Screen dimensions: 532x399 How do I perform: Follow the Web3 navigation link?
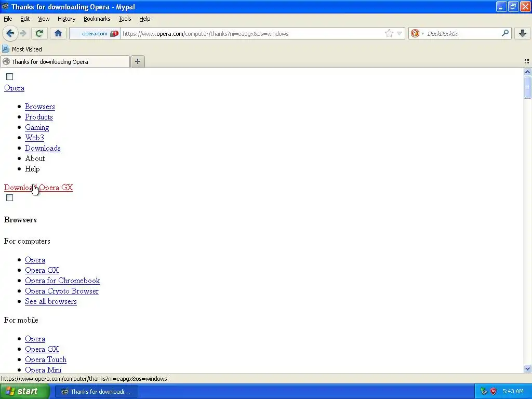tap(34, 138)
